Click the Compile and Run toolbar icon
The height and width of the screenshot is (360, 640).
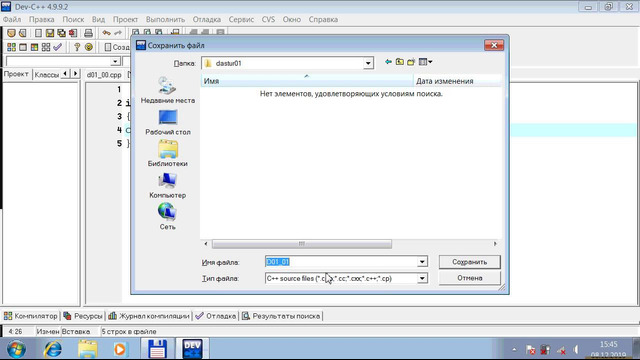34,47
